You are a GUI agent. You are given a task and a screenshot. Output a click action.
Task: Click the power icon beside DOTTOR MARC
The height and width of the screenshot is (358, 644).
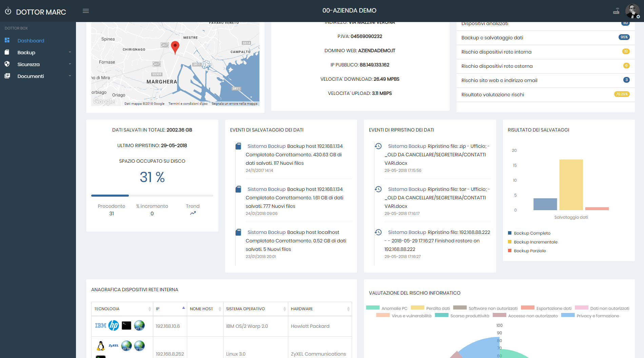(8, 11)
